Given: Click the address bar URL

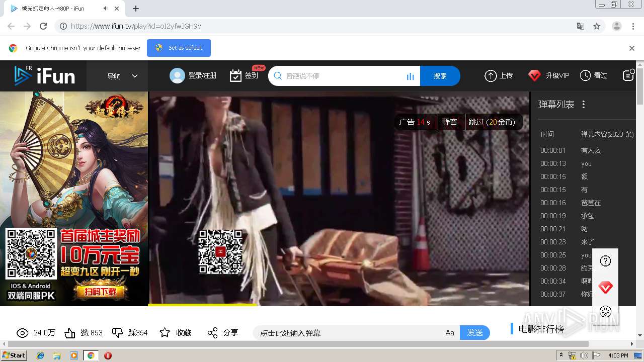Looking at the screenshot, I should click(136, 26).
